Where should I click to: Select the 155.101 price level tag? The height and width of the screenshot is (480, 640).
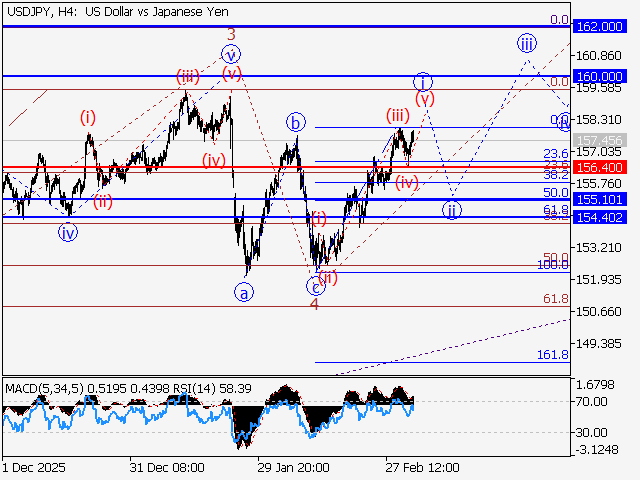pos(600,200)
